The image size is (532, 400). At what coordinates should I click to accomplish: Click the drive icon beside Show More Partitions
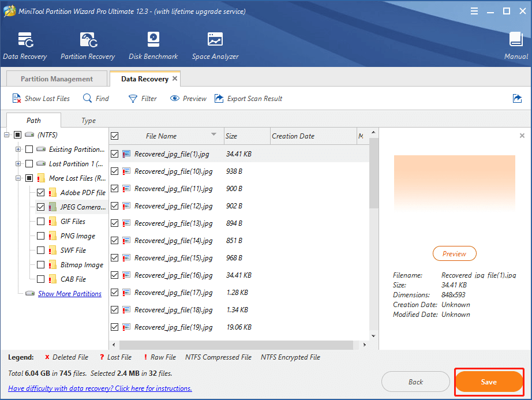[30, 293]
